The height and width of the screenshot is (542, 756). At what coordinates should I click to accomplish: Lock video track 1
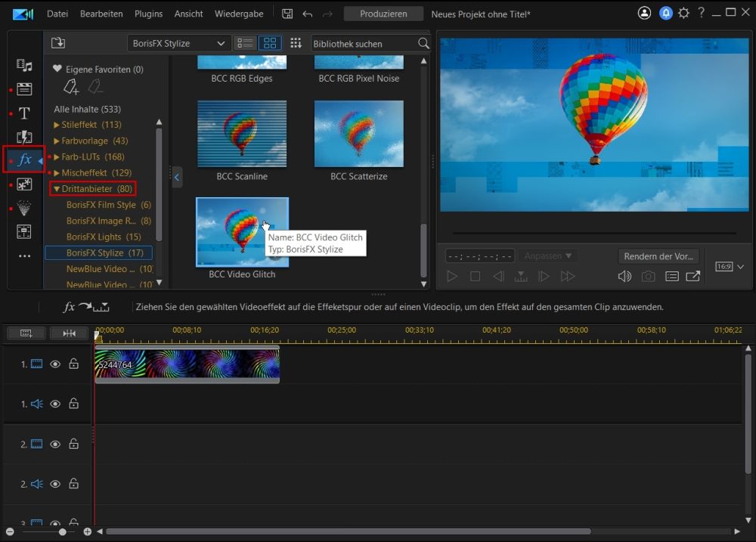[73, 364]
